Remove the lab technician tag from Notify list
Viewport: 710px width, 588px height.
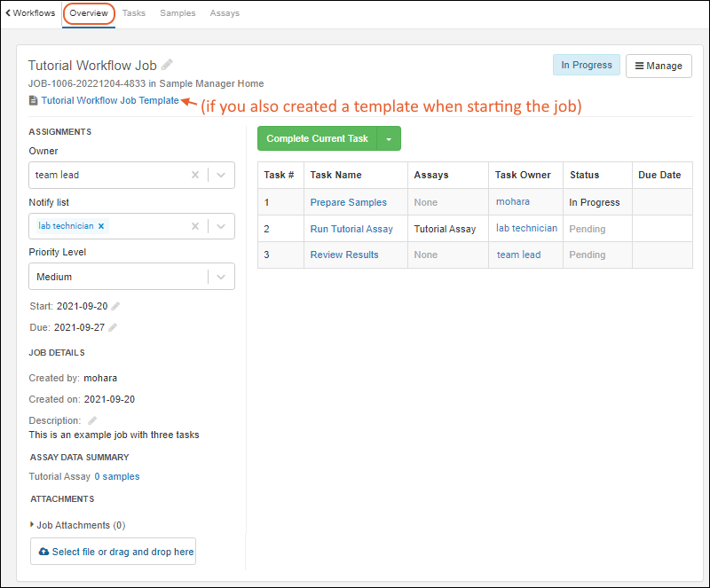tap(101, 226)
